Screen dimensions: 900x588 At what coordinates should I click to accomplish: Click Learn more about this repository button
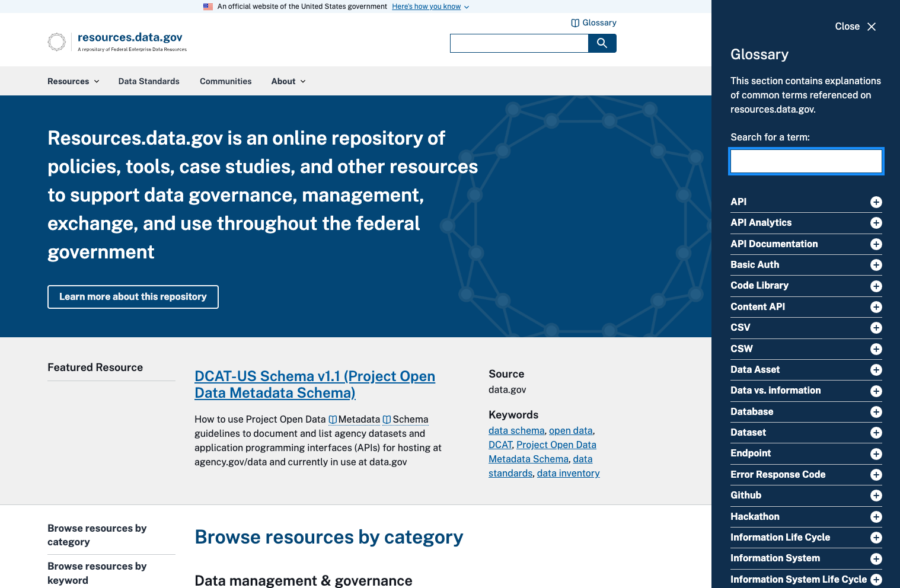click(x=133, y=297)
